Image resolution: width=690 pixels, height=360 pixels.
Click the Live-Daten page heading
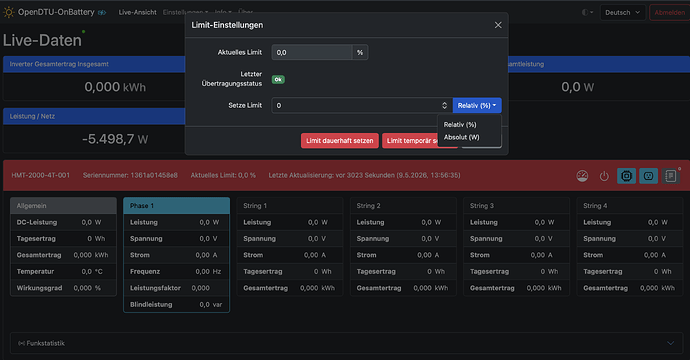coord(42,40)
